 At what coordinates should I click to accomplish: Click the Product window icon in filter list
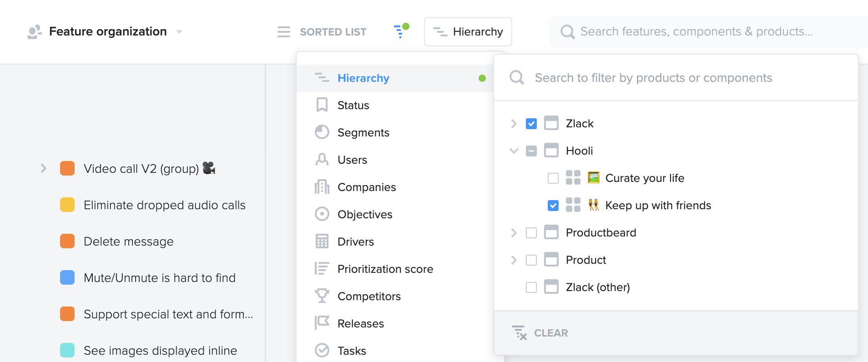tap(551, 260)
